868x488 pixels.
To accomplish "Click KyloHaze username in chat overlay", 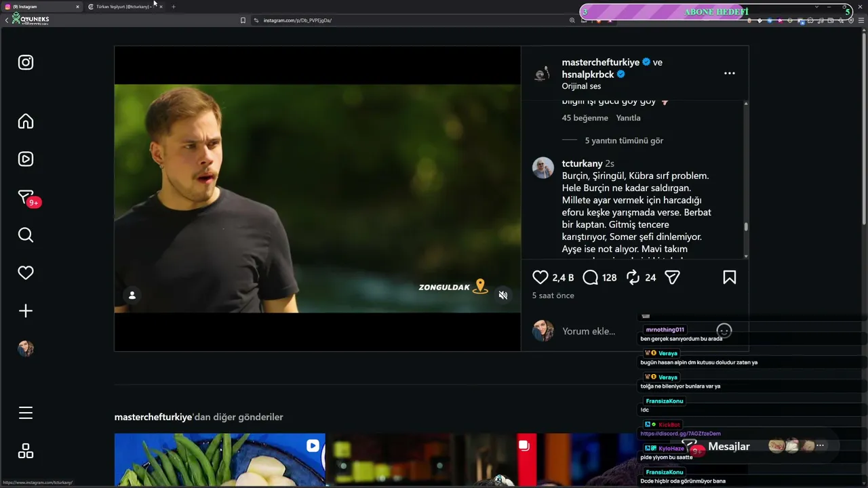I will click(671, 449).
